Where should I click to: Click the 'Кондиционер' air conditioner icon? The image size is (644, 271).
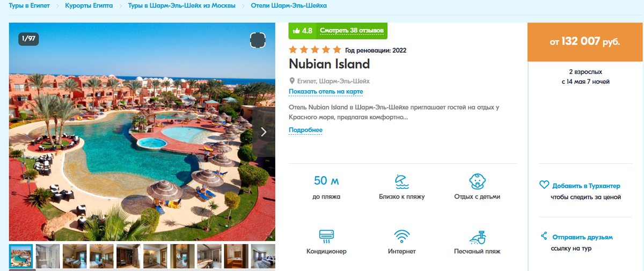point(326,236)
